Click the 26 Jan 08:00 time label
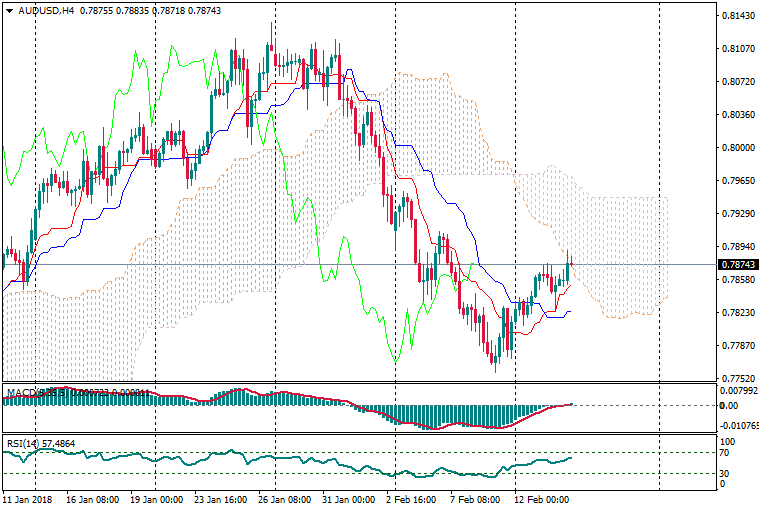This screenshot has width=759, height=511. (x=283, y=498)
